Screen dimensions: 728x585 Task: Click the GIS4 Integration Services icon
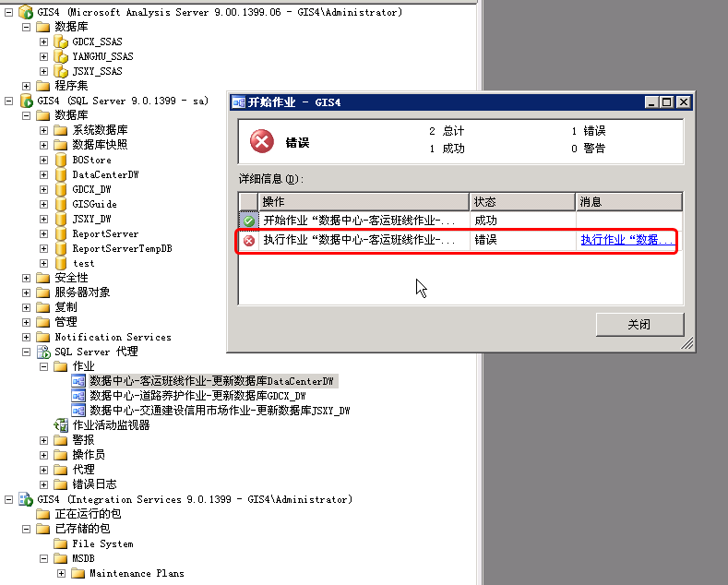[26, 499]
